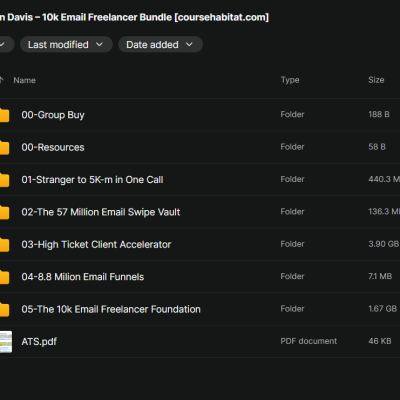Click the folder icon for 00-Resources
400x400 pixels.
4,147
